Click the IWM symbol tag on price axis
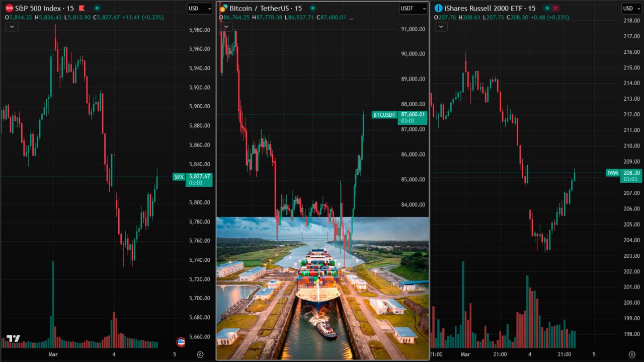The width and height of the screenshot is (644, 362). (x=613, y=173)
